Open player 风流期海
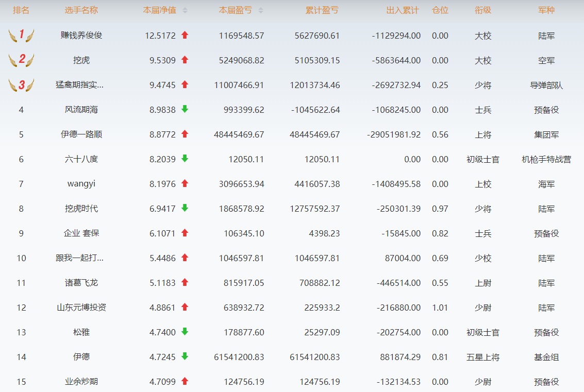This screenshot has height=392, width=584. click(x=81, y=109)
